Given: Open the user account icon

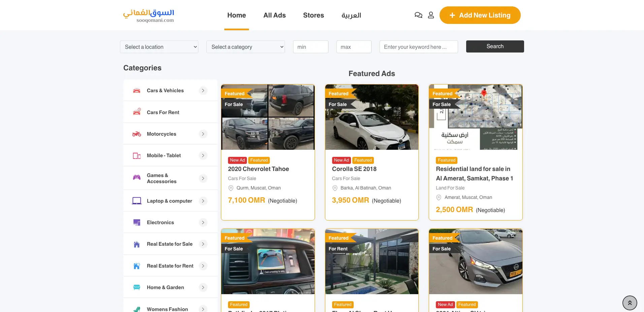Looking at the screenshot, I should coord(431,15).
